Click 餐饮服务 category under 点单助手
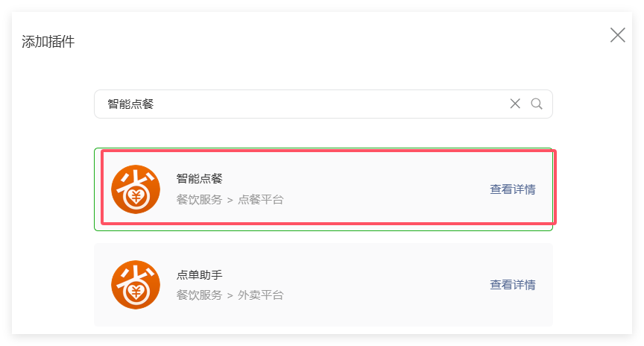Screen dimensions: 644x346 coord(199,295)
